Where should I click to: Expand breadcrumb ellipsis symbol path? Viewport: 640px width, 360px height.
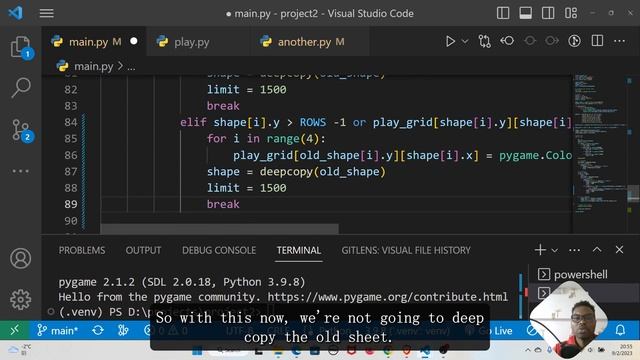point(131,67)
